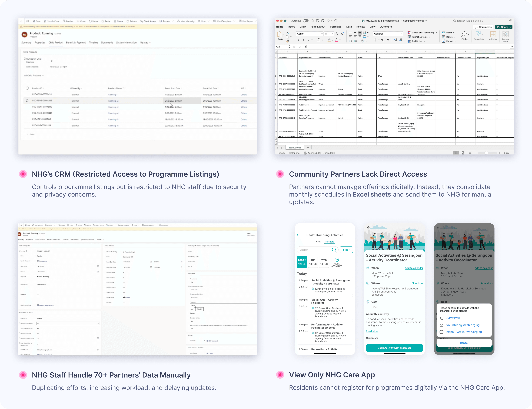Open the Running- 2 product link
This screenshot has width=532, height=409.
113,101
